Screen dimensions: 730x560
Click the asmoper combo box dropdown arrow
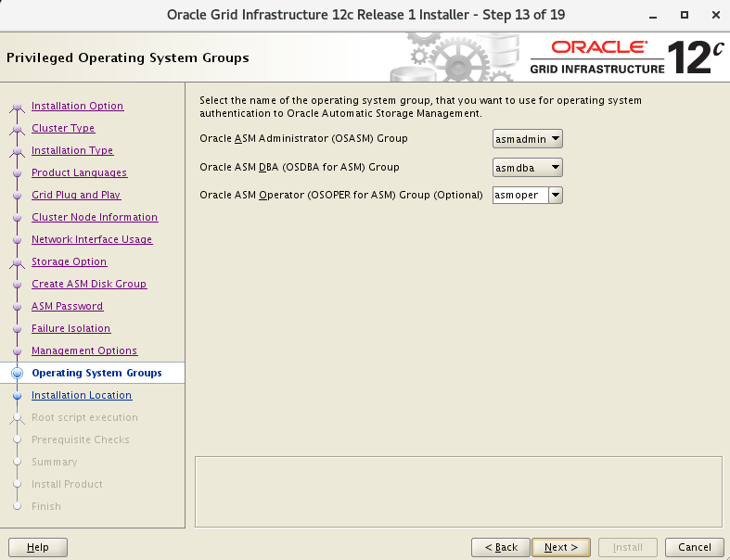click(556, 195)
